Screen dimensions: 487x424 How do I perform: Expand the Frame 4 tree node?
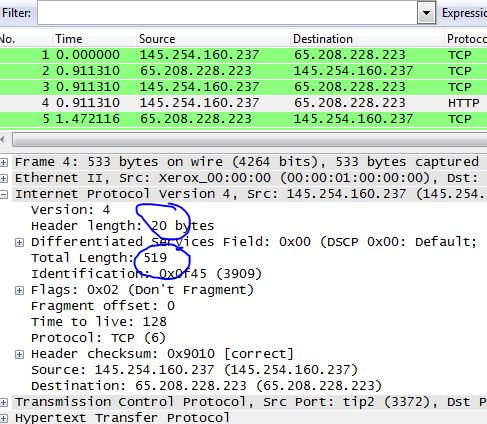click(x=4, y=162)
